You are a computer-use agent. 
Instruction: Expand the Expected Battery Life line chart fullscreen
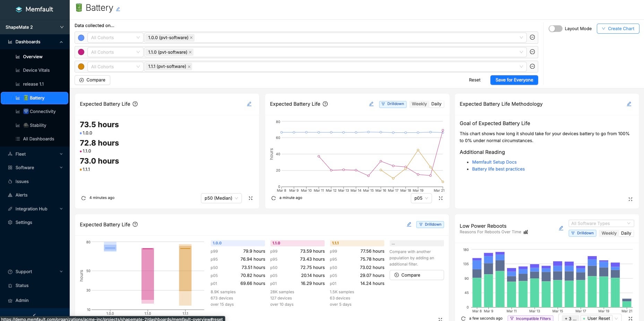[x=440, y=198]
